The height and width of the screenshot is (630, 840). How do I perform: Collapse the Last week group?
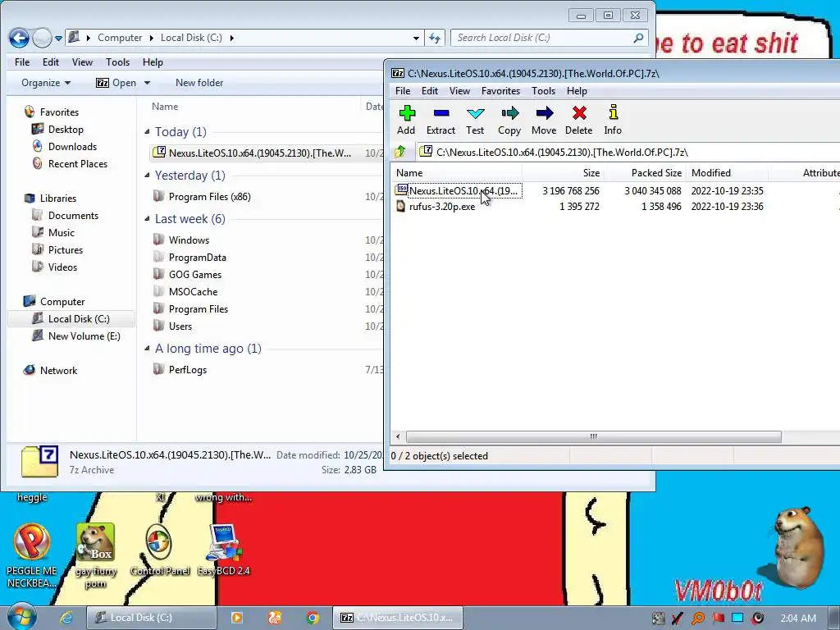(148, 218)
